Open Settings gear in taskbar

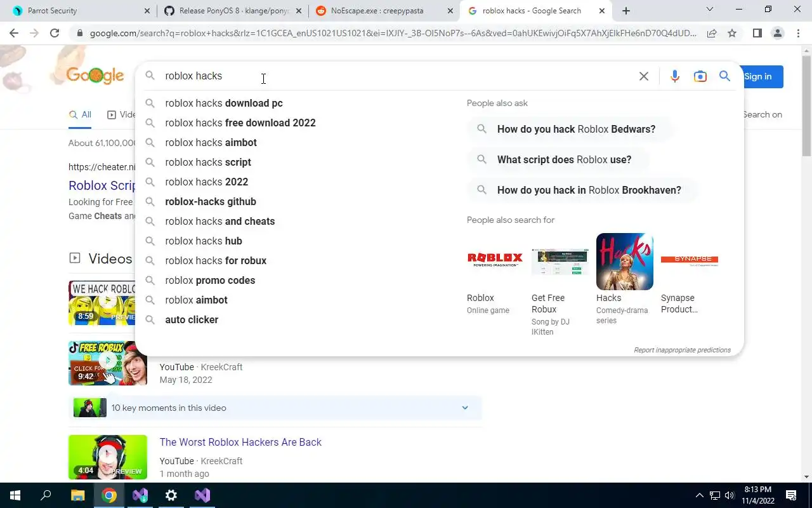pos(171,495)
